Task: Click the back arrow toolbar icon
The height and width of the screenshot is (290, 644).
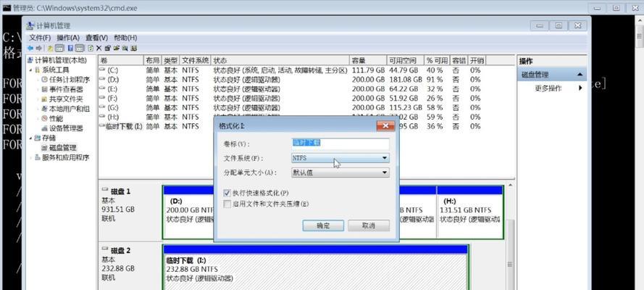Action: 31,48
